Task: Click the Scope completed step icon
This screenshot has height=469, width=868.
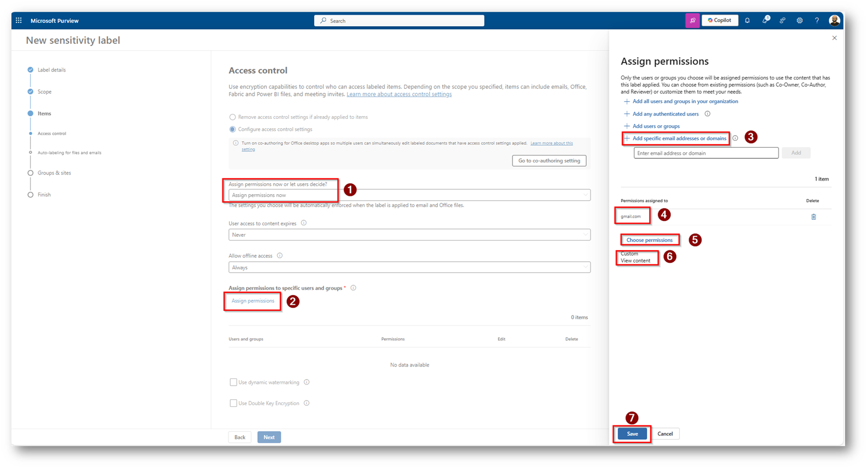Action: [31, 92]
